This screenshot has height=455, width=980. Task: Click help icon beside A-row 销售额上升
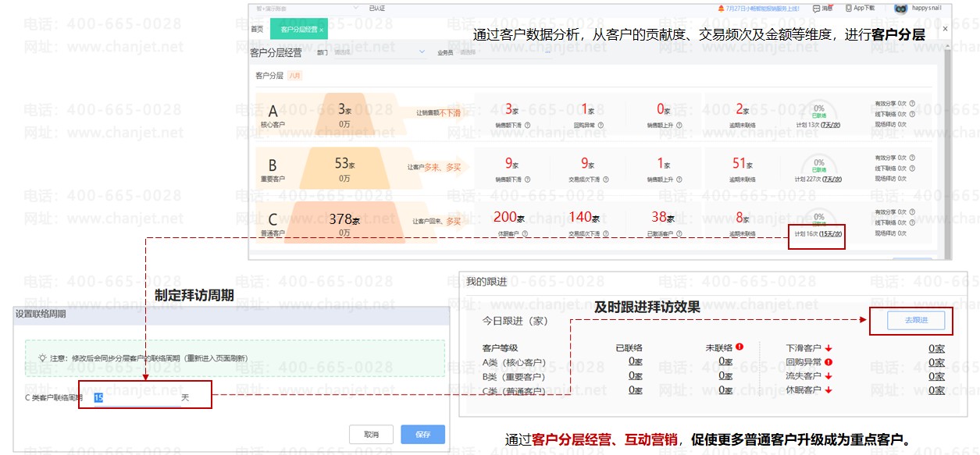coord(678,125)
